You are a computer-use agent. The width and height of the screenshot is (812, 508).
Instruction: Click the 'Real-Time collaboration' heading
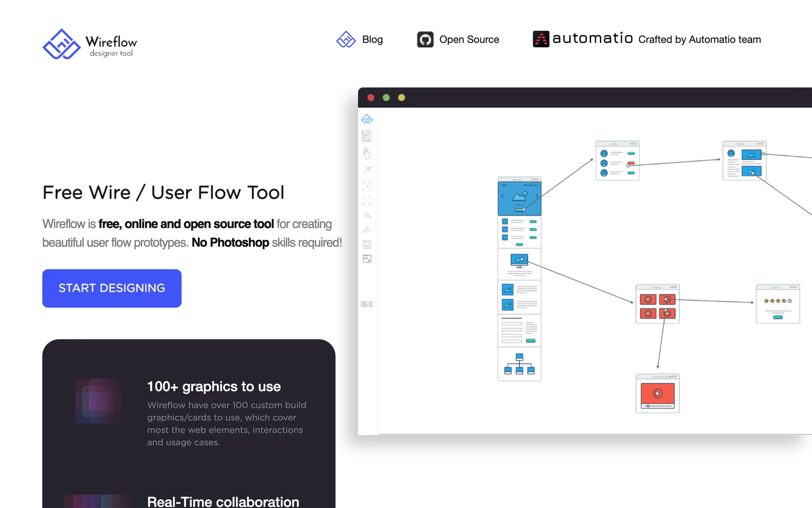click(x=223, y=502)
